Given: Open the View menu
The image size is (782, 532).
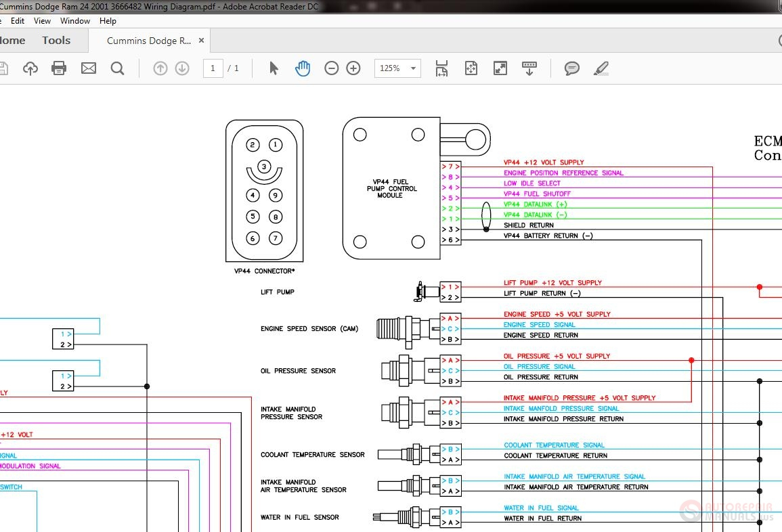Looking at the screenshot, I should (42, 21).
